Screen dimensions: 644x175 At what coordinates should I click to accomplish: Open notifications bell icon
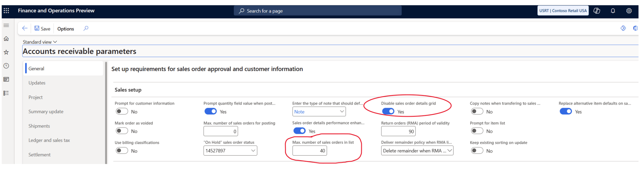(x=613, y=11)
